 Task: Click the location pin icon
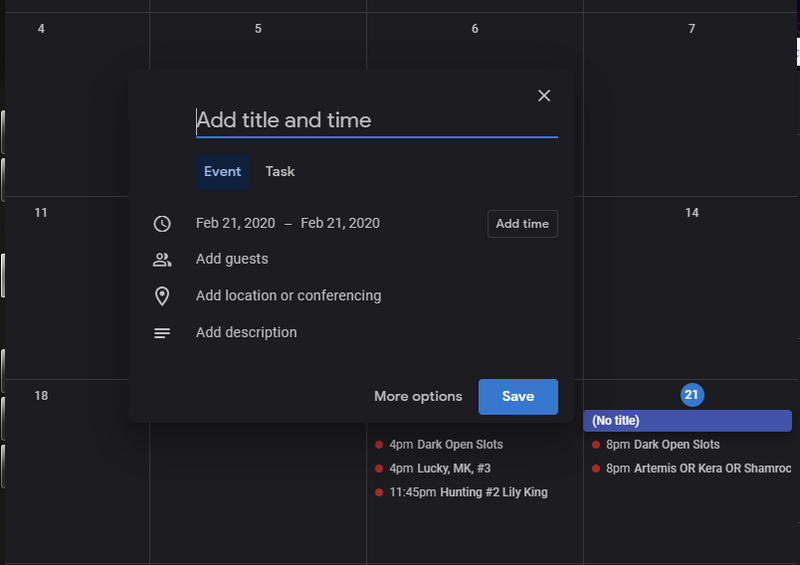(162, 296)
